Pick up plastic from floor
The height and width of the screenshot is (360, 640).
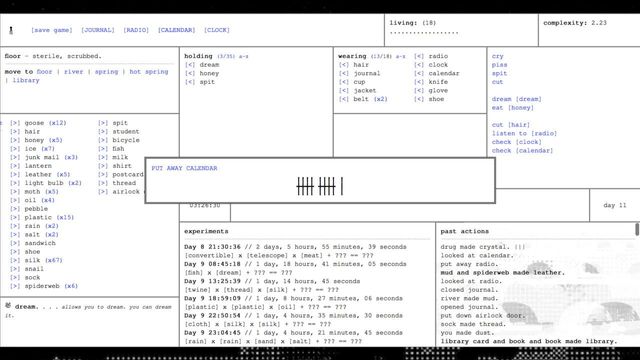point(15,217)
